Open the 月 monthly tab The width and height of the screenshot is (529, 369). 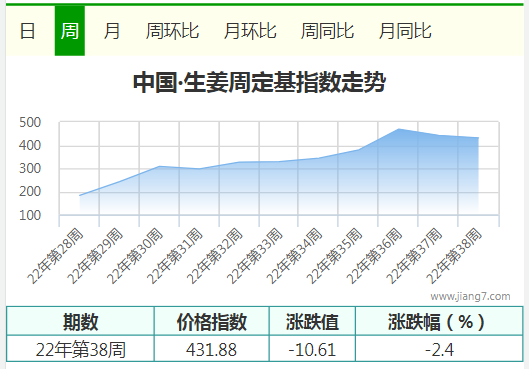tap(112, 31)
